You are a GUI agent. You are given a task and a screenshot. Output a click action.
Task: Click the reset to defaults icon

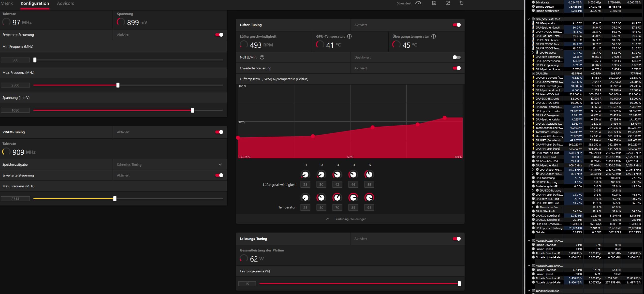tap(462, 3)
